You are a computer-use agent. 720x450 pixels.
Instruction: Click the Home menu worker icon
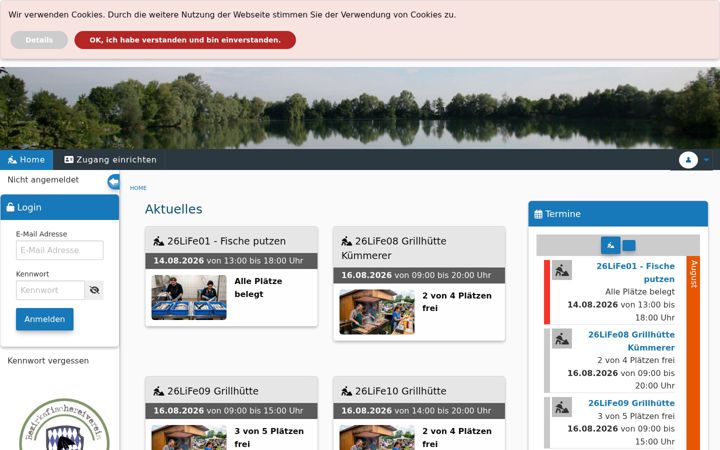coord(12,160)
